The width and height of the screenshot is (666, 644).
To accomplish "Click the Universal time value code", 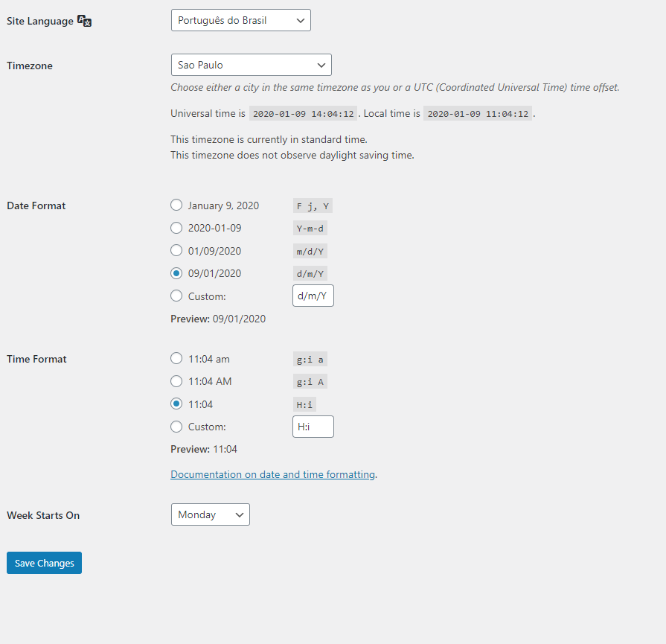I will pos(304,114).
